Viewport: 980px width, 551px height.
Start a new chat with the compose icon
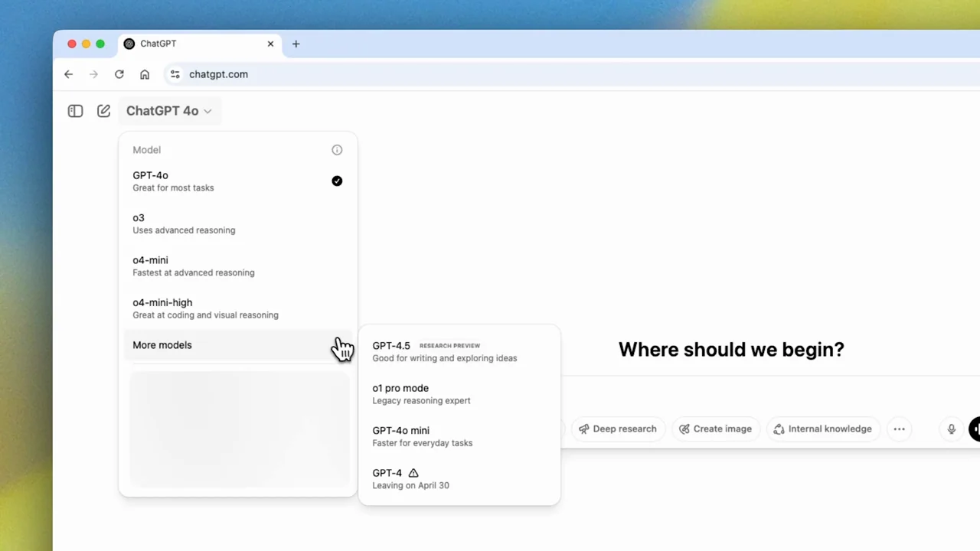point(103,111)
